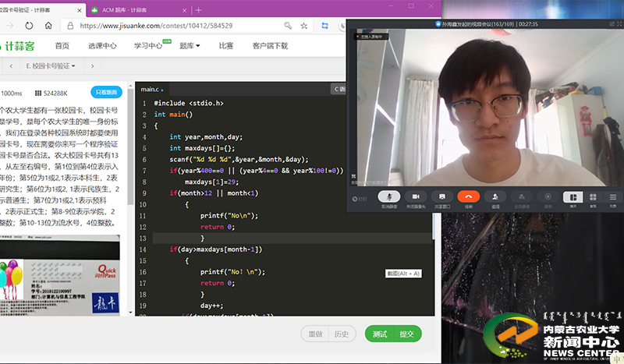Click '#include <stdio.h>' on line 1
The height and width of the screenshot is (364, 624).
[x=189, y=103]
